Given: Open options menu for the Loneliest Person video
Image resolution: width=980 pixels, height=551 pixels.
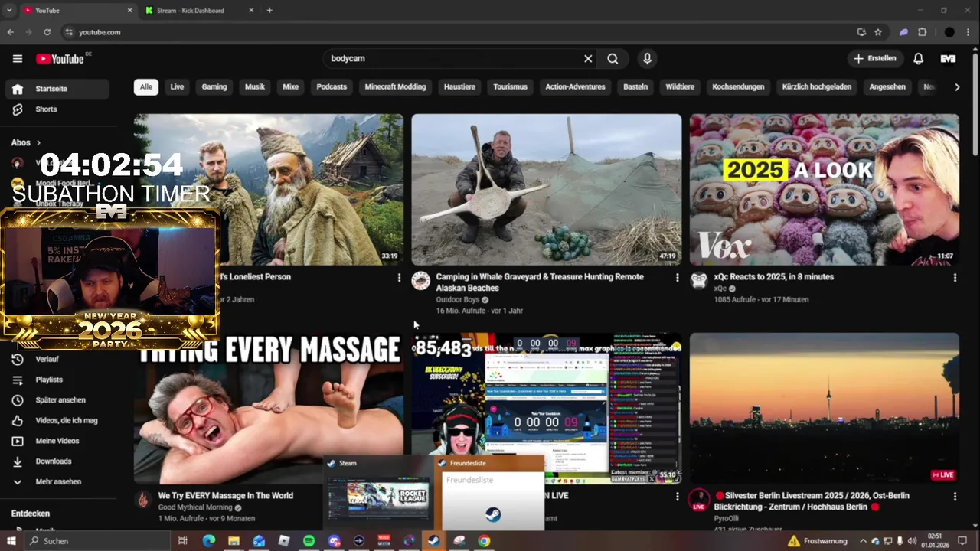Looking at the screenshot, I should click(399, 278).
